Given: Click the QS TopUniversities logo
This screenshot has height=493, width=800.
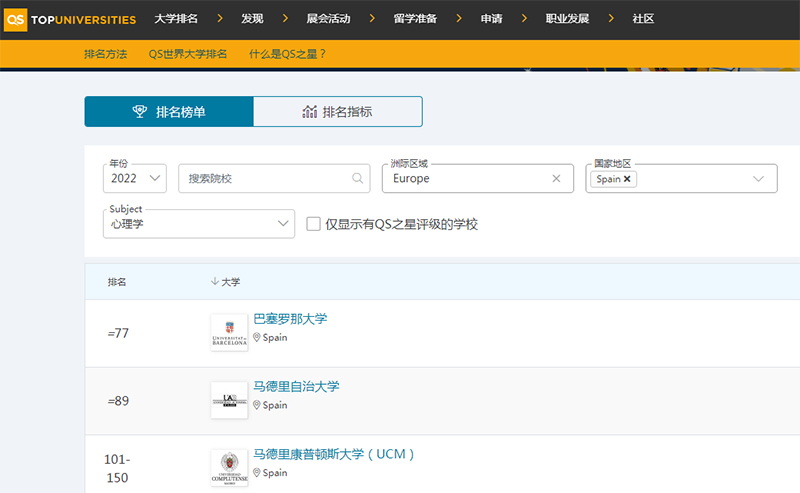Looking at the screenshot, I should pyautogui.click(x=70, y=19).
